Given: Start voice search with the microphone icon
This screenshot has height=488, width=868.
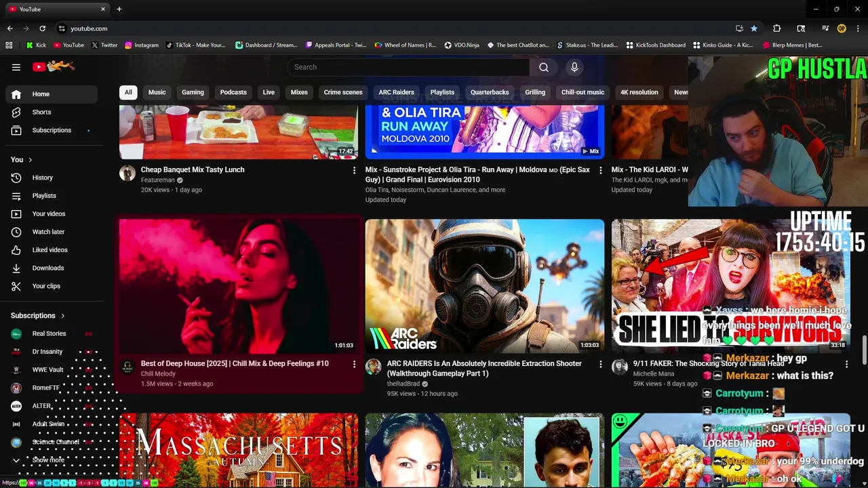Looking at the screenshot, I should (574, 67).
